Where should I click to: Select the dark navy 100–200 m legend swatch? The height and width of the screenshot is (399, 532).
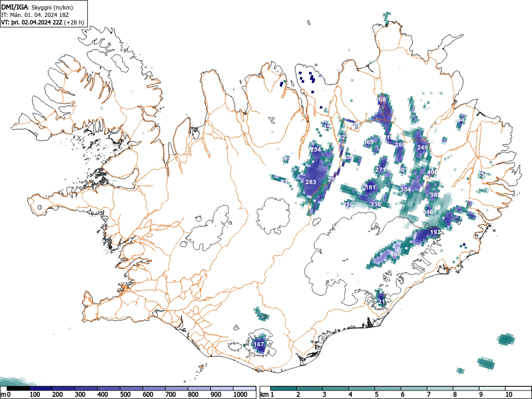[x=41, y=388]
